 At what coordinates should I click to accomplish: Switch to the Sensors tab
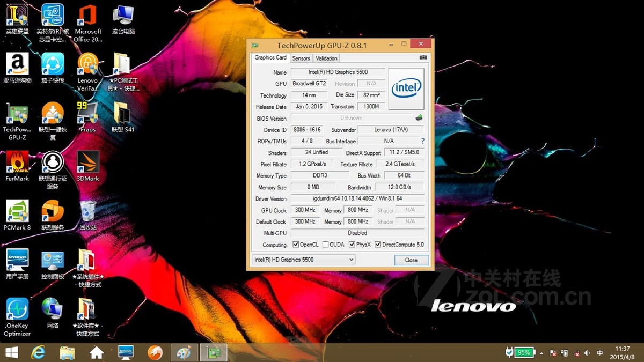point(301,58)
